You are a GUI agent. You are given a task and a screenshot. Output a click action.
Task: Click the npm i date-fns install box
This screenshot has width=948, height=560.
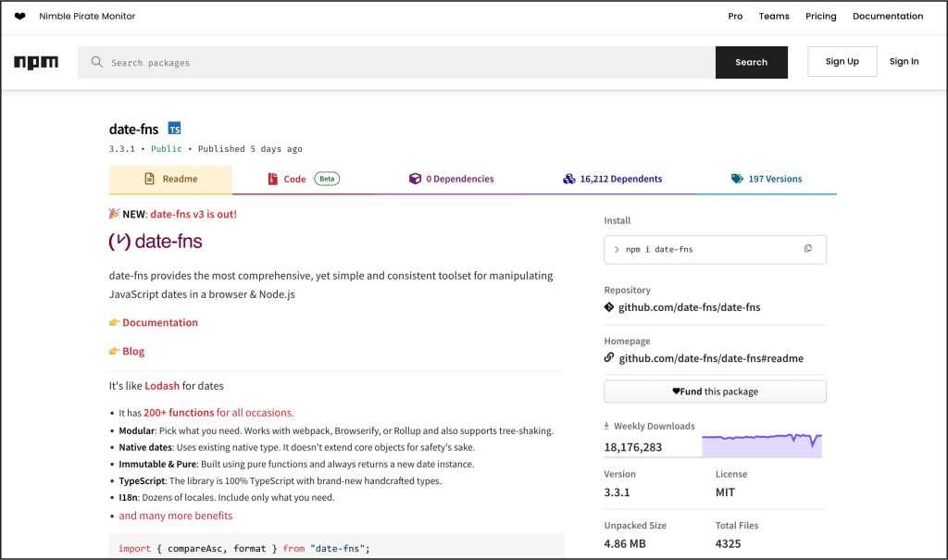[716, 249]
